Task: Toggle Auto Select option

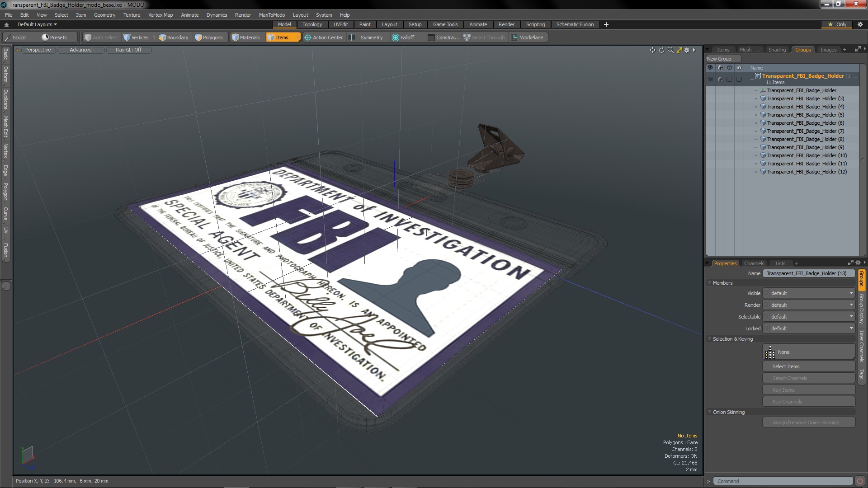Action: 101,38
